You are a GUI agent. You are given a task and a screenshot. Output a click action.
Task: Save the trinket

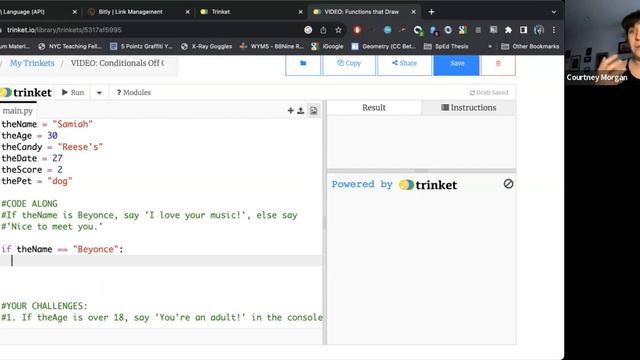pyautogui.click(x=456, y=64)
